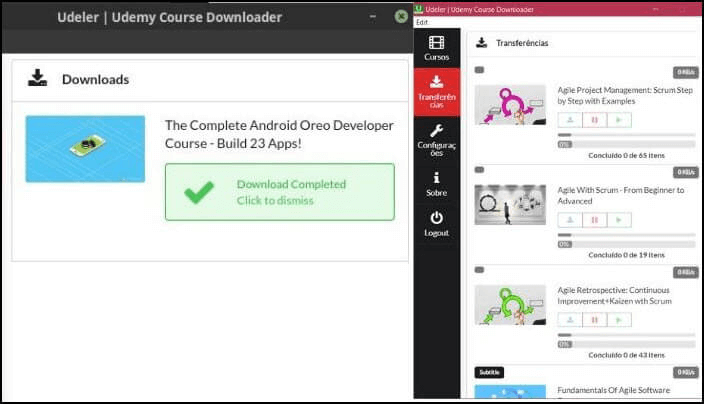Start download for Agile Project Management course
Viewport: 704px width, 404px height.
[569, 120]
